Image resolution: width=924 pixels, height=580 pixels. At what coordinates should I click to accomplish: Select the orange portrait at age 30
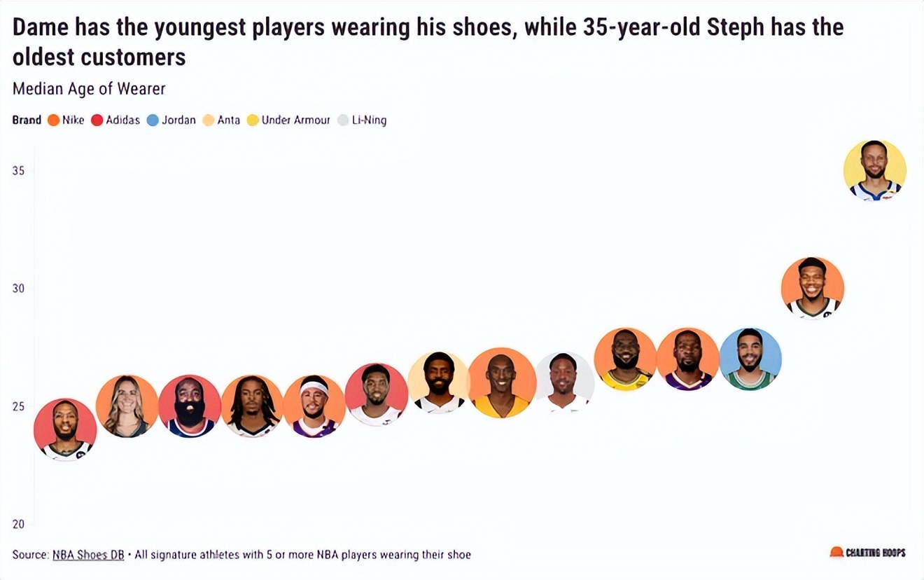pos(813,288)
